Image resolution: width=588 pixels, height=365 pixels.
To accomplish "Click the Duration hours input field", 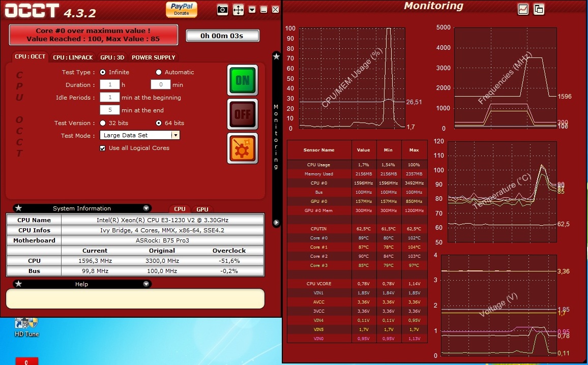I will (110, 85).
